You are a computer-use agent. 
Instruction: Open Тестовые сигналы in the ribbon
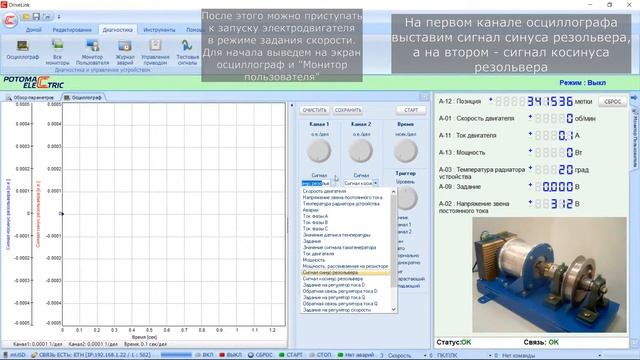(x=187, y=52)
